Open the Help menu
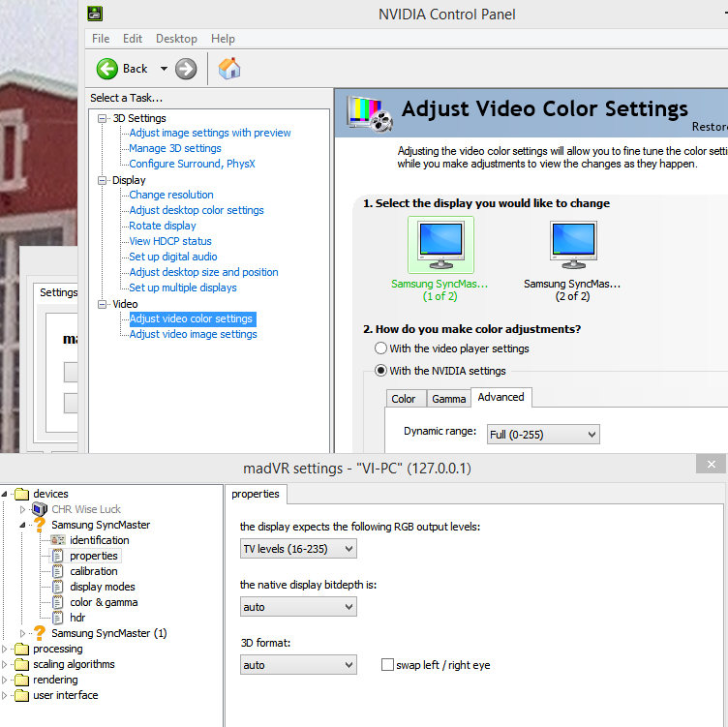This screenshot has height=727, width=728. [223, 39]
